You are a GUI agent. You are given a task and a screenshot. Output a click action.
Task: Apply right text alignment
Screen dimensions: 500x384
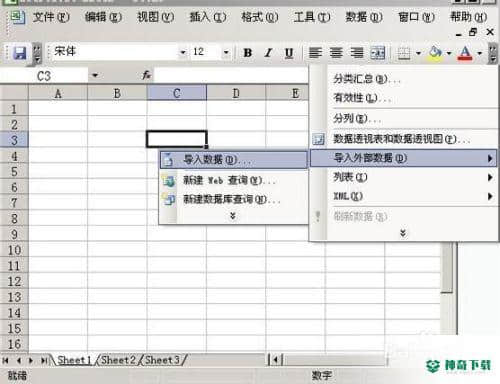[x=357, y=53]
